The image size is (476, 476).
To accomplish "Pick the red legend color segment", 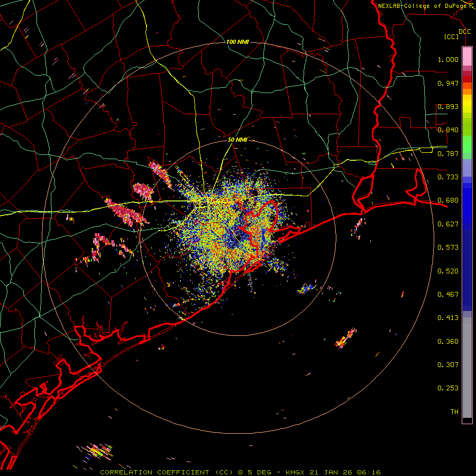I will pyautogui.click(x=467, y=79).
